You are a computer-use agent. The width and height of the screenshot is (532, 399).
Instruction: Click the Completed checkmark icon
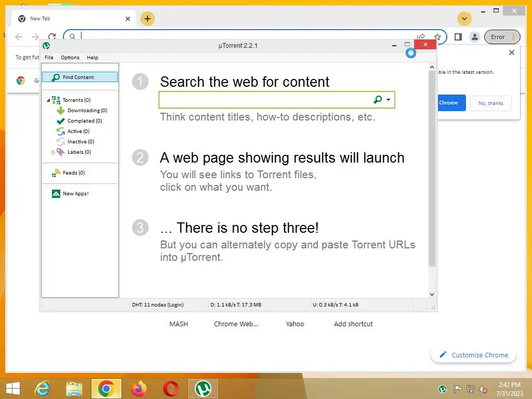coord(61,121)
